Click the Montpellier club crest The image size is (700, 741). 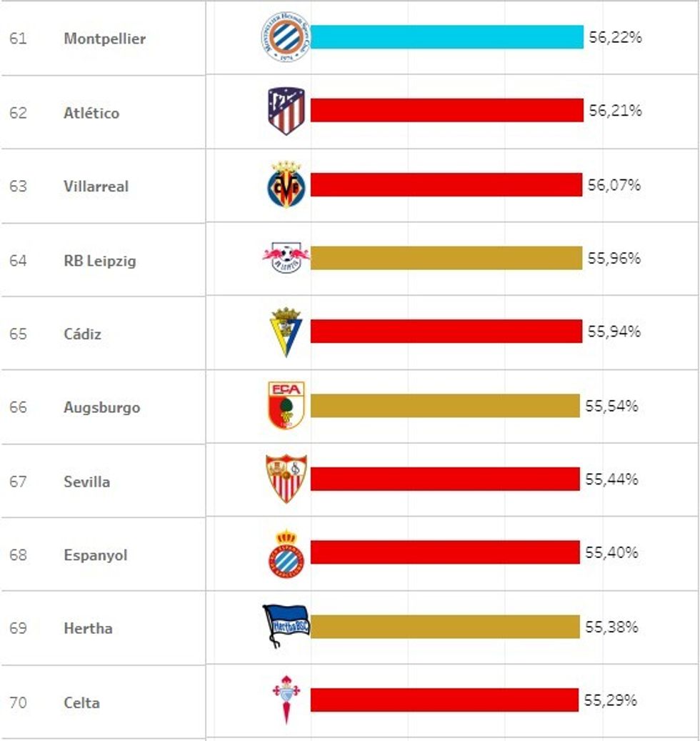286,36
